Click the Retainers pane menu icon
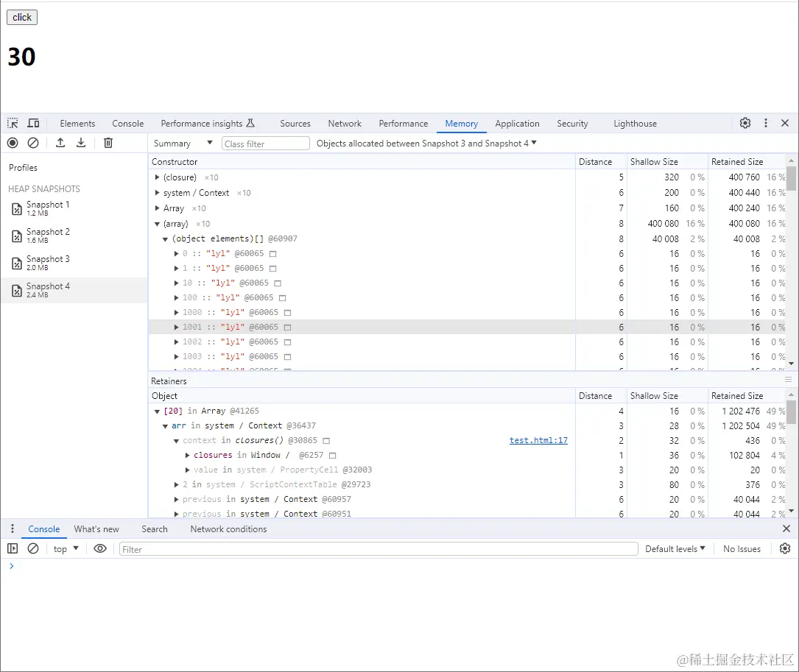 [x=788, y=380]
